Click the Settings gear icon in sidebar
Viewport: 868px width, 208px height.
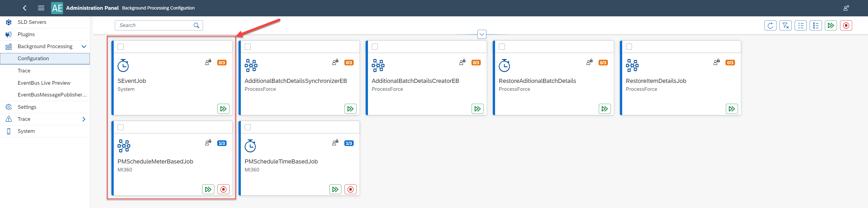click(x=8, y=107)
